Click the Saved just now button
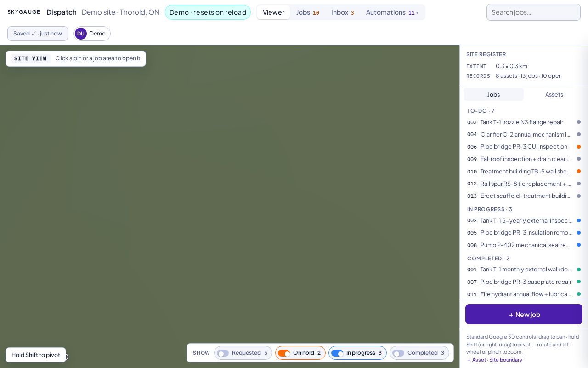Viewport: 588px width, 368px height. (x=38, y=34)
